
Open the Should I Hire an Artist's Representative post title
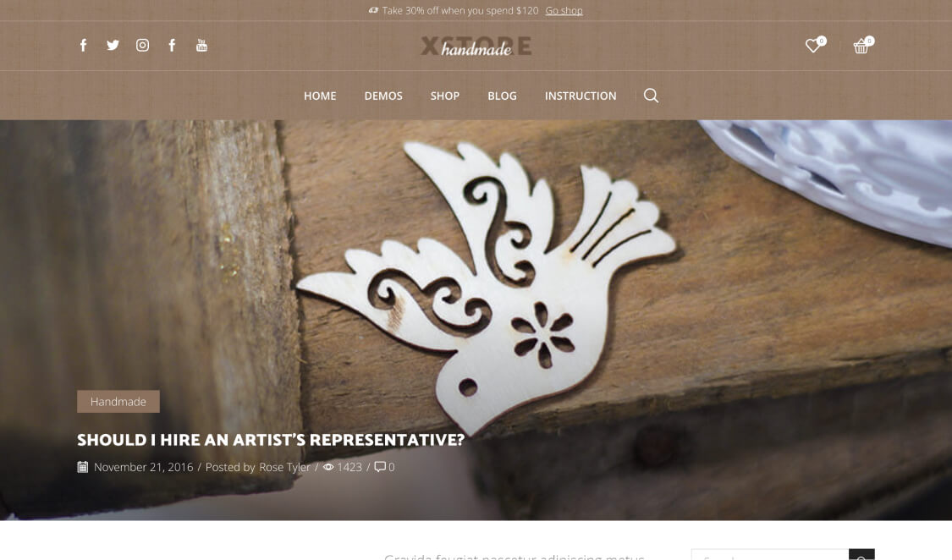(271, 440)
